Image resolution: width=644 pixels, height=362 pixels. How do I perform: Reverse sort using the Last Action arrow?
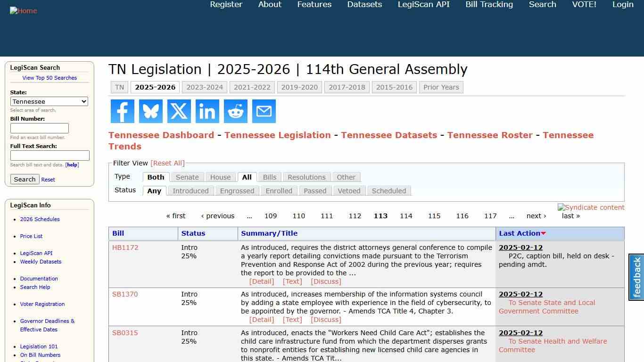tap(543, 233)
